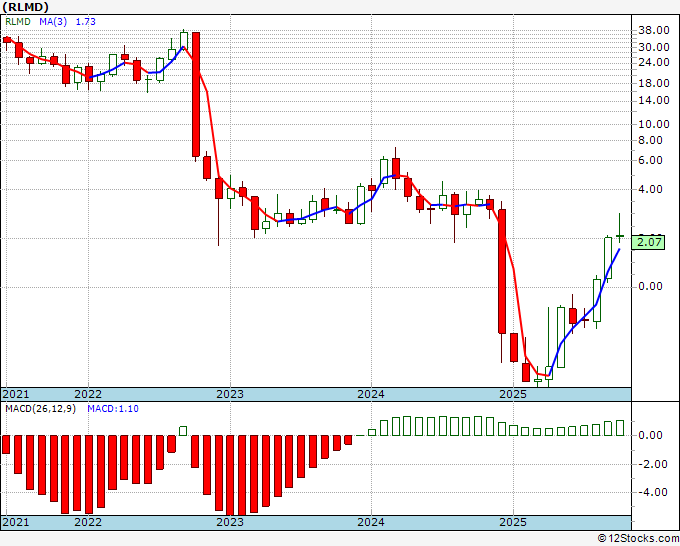This screenshot has height=546, width=680.
Task: Click the 2.07 current price label
Action: point(648,242)
